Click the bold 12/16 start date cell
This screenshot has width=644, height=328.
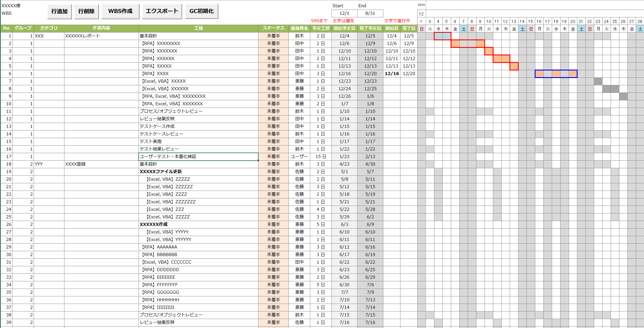pyautogui.click(x=392, y=74)
